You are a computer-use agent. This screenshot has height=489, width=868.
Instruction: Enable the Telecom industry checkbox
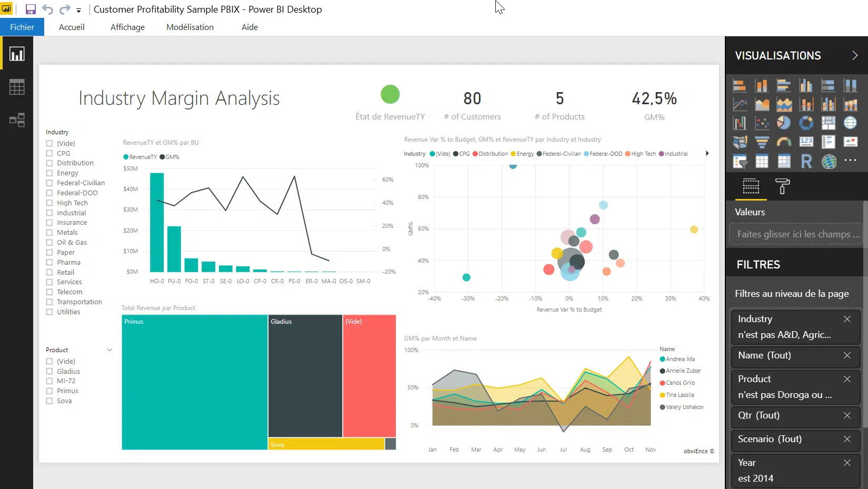[49, 292]
